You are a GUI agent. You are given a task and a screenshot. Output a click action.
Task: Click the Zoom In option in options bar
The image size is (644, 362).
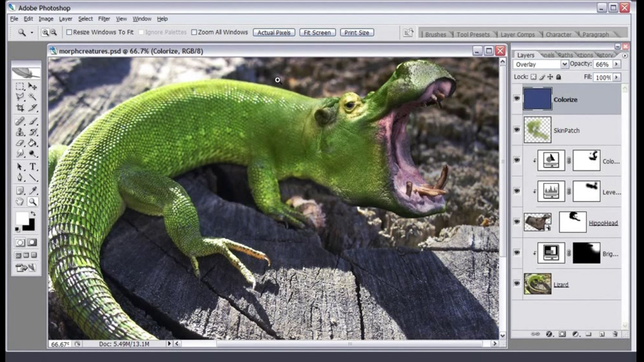[x=45, y=33]
